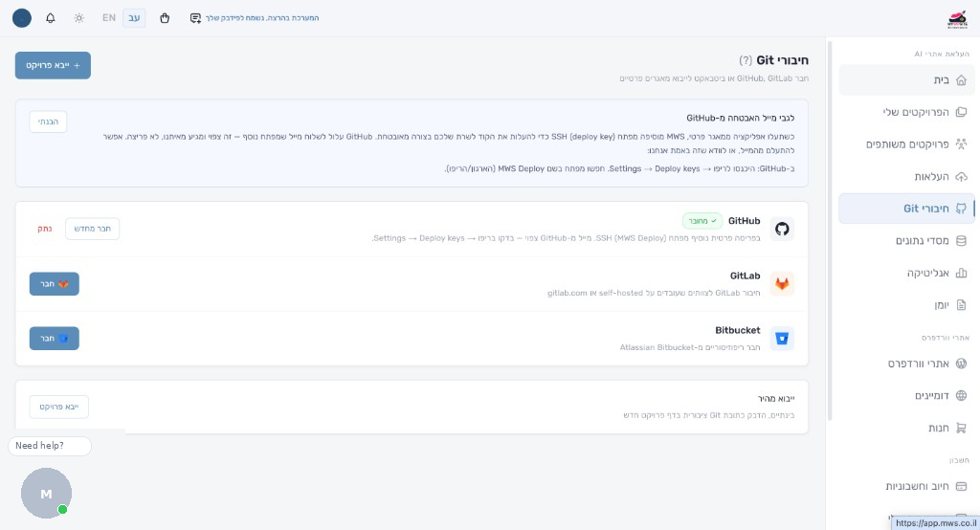Click the WordPress logo icon in sidebar
Viewport: 980px width, 530px height.
point(961,364)
